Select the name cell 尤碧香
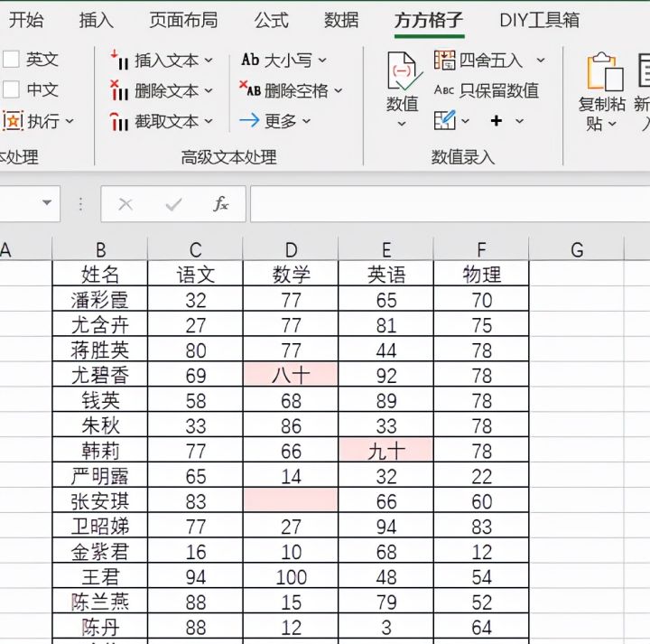 100,375
